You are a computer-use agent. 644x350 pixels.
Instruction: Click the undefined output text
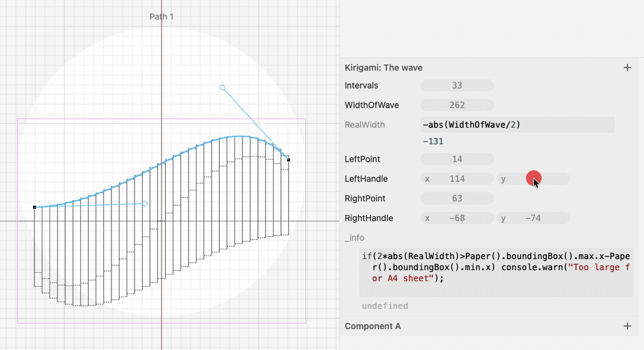pyautogui.click(x=385, y=306)
